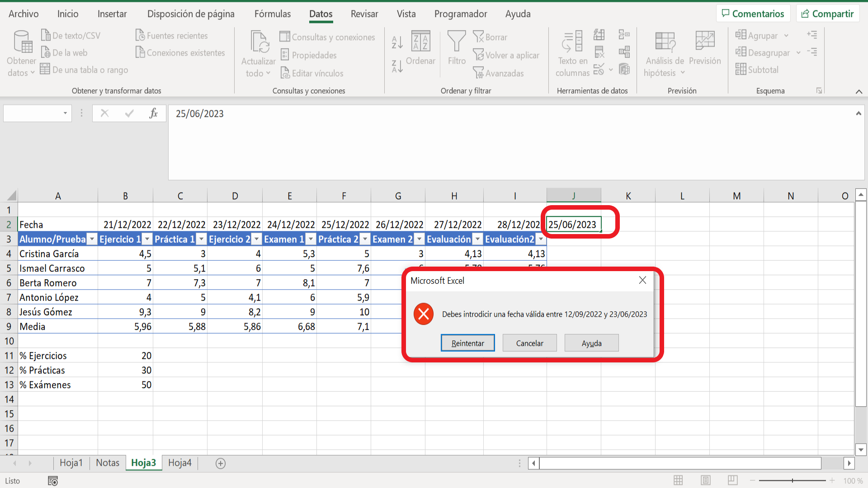Click Ayuda in the error dialog

point(591,343)
